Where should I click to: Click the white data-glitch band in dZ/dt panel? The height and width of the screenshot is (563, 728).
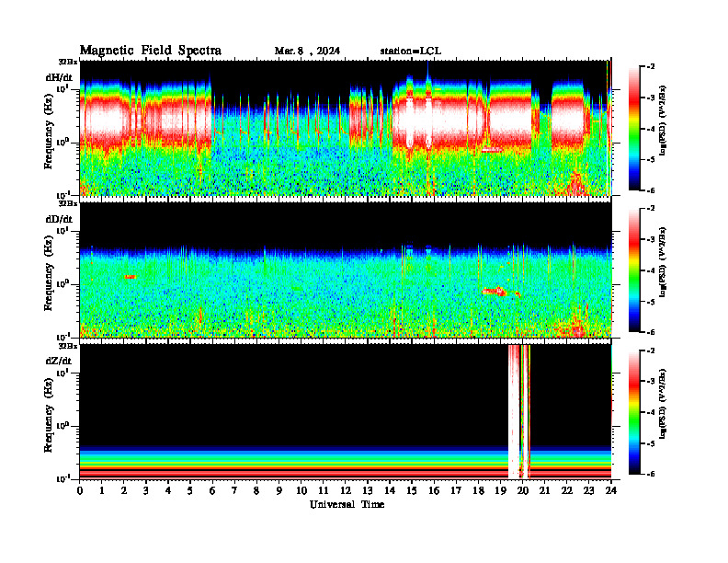point(514,411)
